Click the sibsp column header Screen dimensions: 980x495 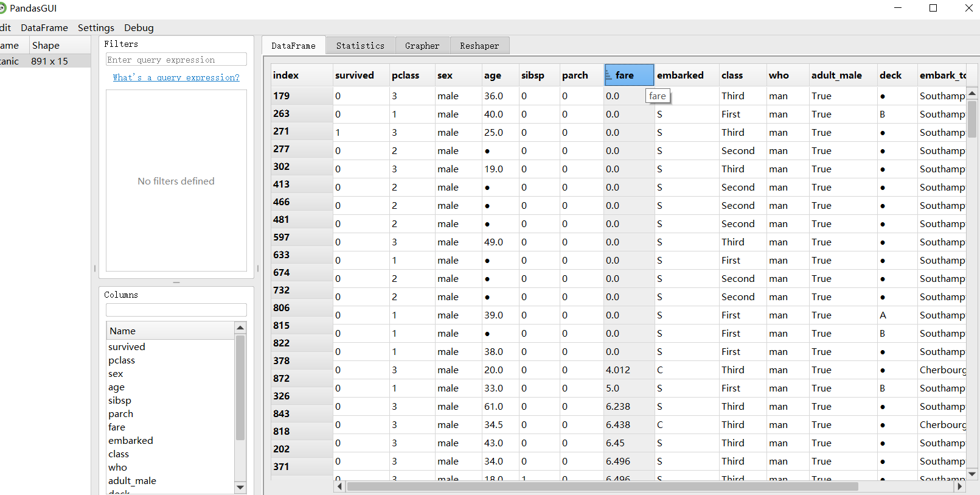tap(539, 75)
